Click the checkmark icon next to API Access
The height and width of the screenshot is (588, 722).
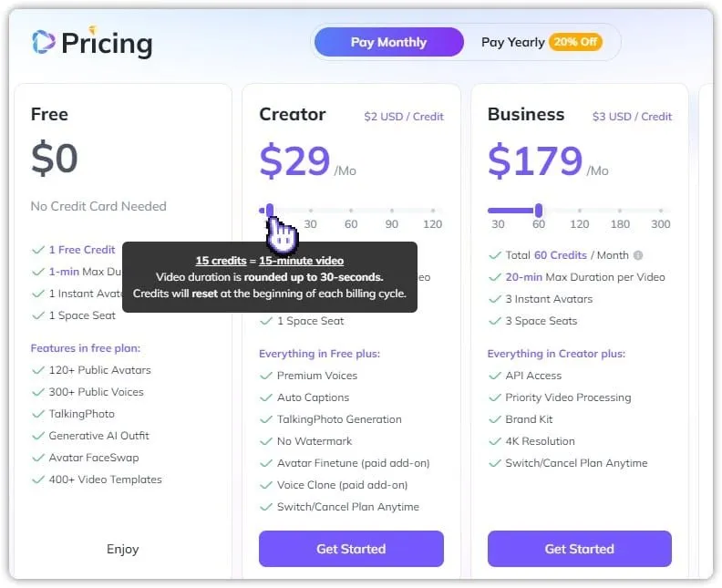[x=495, y=376]
